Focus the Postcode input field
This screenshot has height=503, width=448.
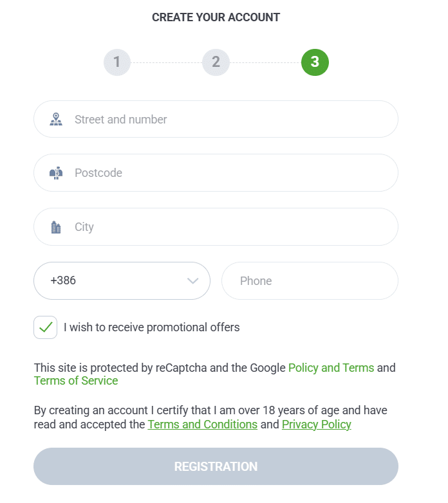tap(216, 173)
